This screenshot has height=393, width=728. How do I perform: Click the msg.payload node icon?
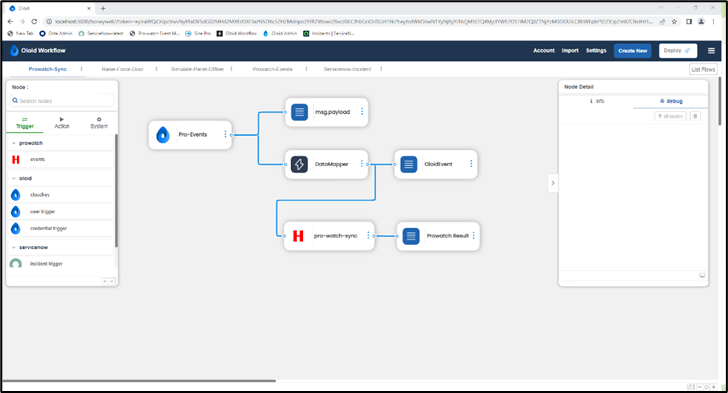pyautogui.click(x=299, y=112)
